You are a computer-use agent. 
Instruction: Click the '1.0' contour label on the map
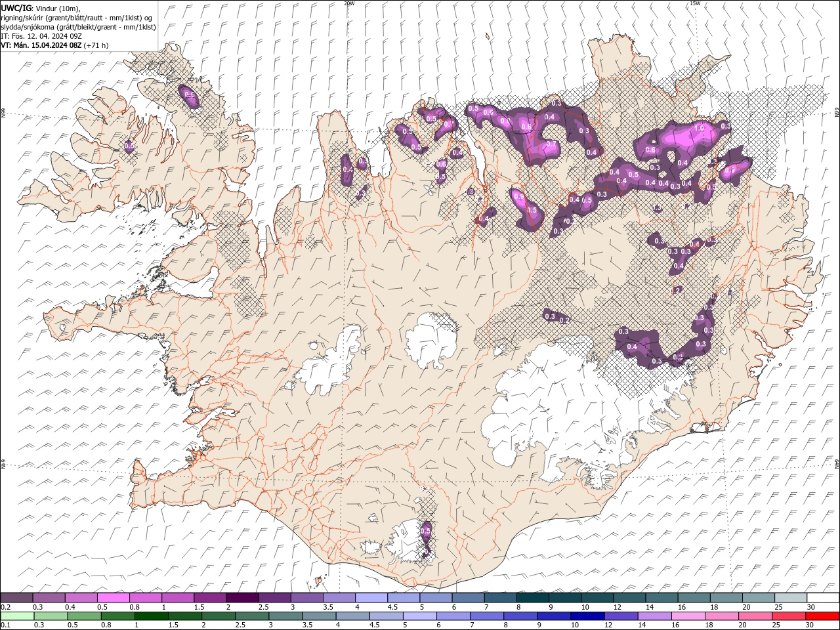[700, 128]
